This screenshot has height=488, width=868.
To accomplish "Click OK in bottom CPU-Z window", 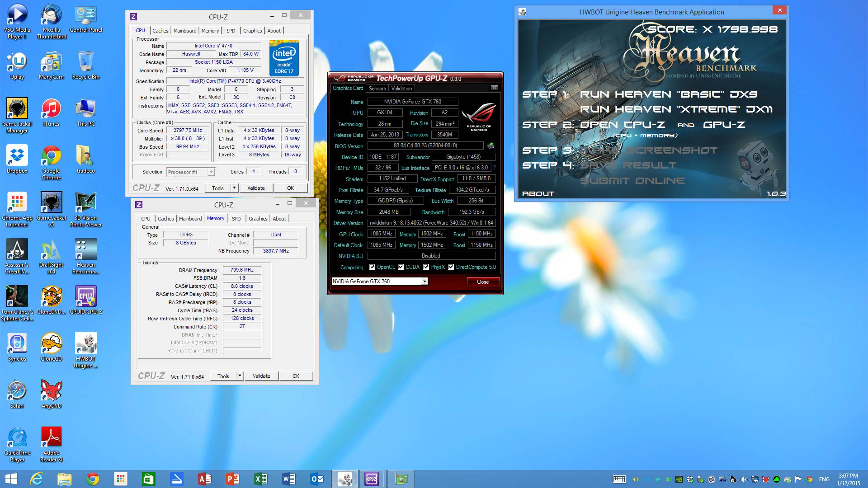I will (296, 376).
